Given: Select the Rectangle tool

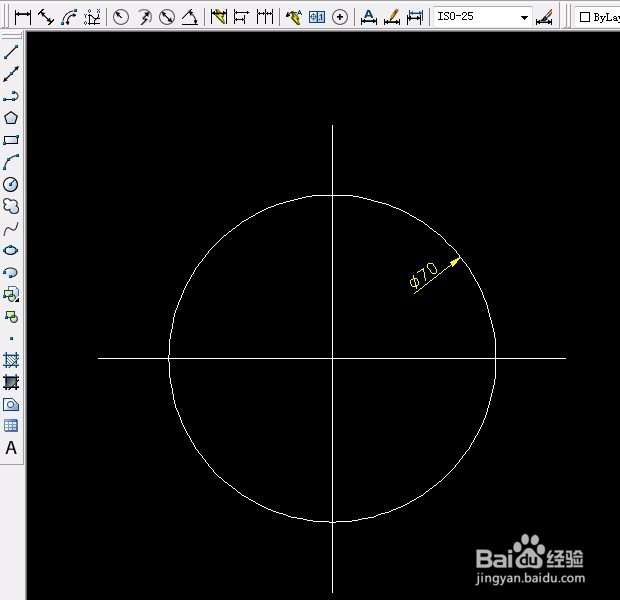Looking at the screenshot, I should point(11,140).
